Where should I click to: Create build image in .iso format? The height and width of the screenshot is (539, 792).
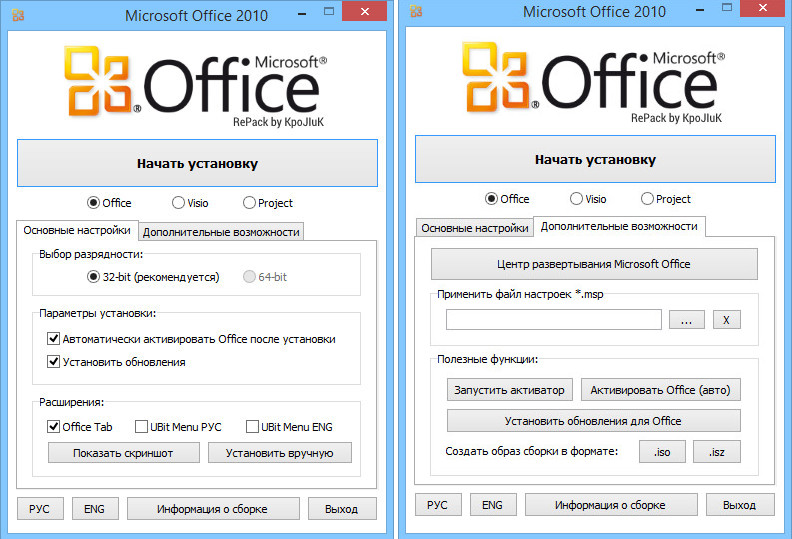(661, 452)
